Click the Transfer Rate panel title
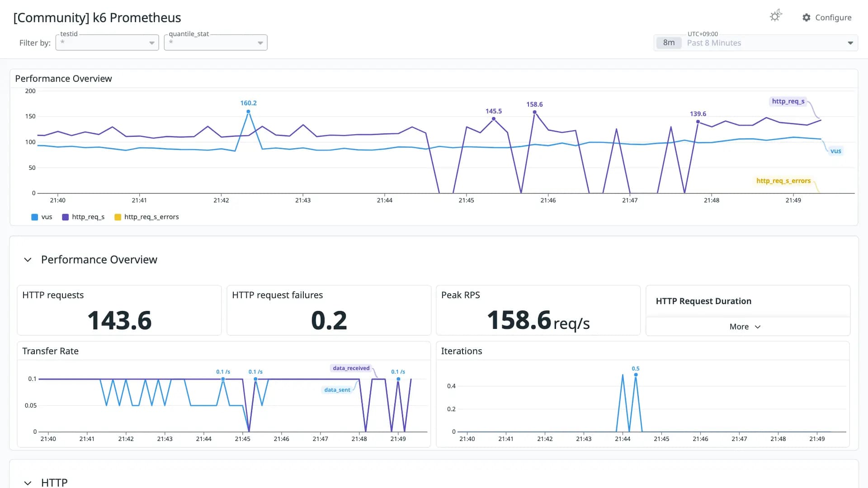The height and width of the screenshot is (488, 868). (x=50, y=351)
